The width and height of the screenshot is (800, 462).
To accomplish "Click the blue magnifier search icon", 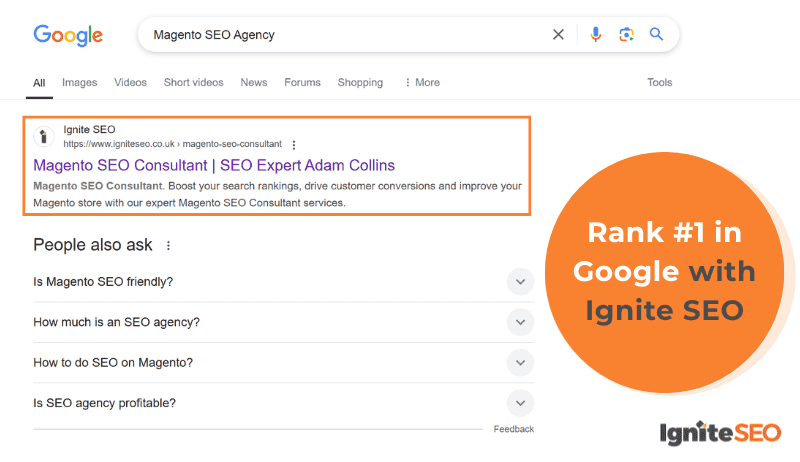I will [x=656, y=35].
